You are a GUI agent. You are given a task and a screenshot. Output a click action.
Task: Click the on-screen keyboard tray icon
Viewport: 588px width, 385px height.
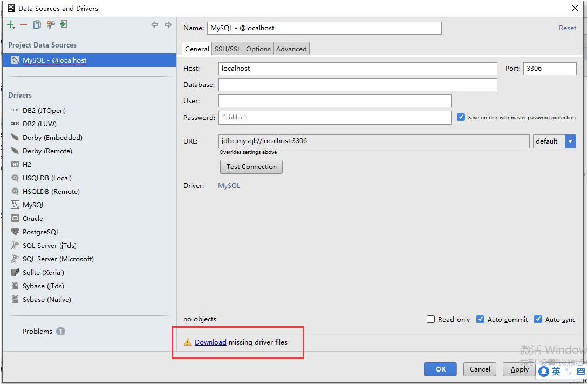pyautogui.click(x=581, y=372)
